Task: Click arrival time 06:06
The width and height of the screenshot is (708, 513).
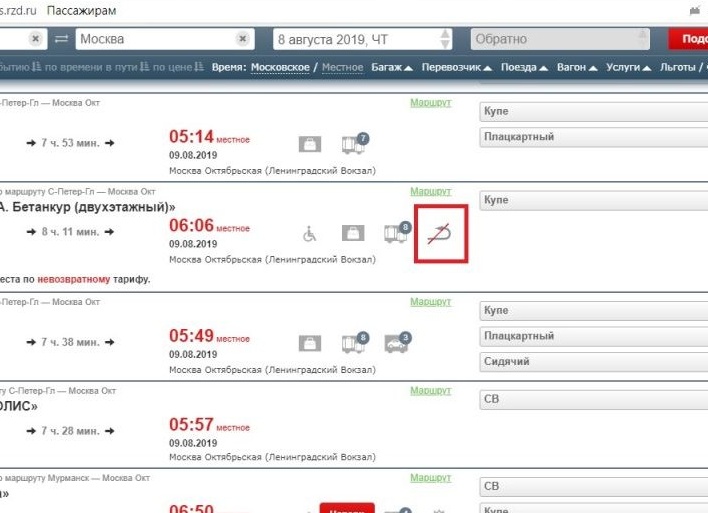Action: 191,225
